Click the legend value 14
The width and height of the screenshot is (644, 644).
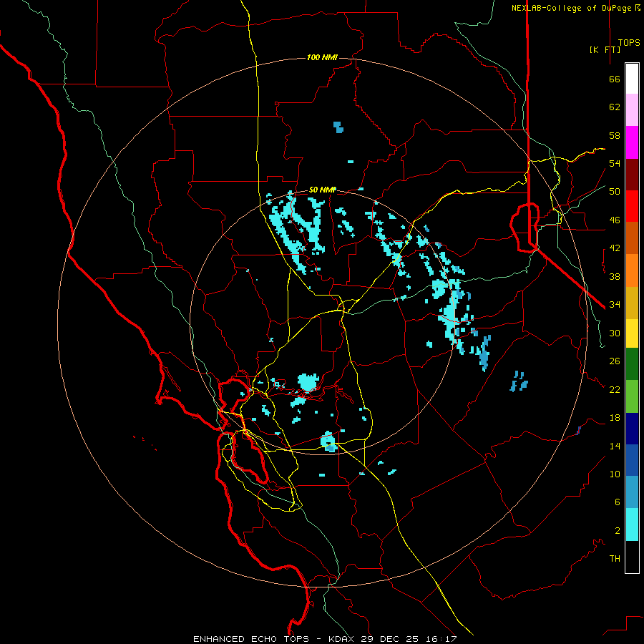(x=615, y=446)
